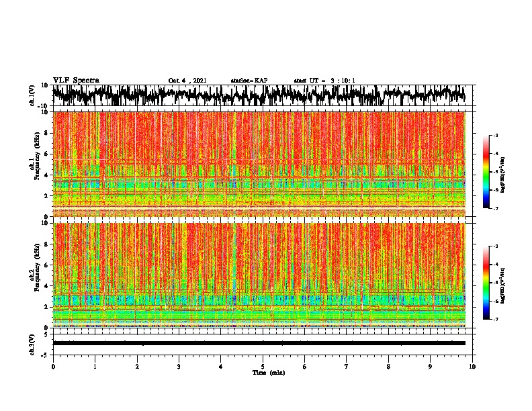
Task: Click the '3' tick on the time axis
Action: coord(179,367)
